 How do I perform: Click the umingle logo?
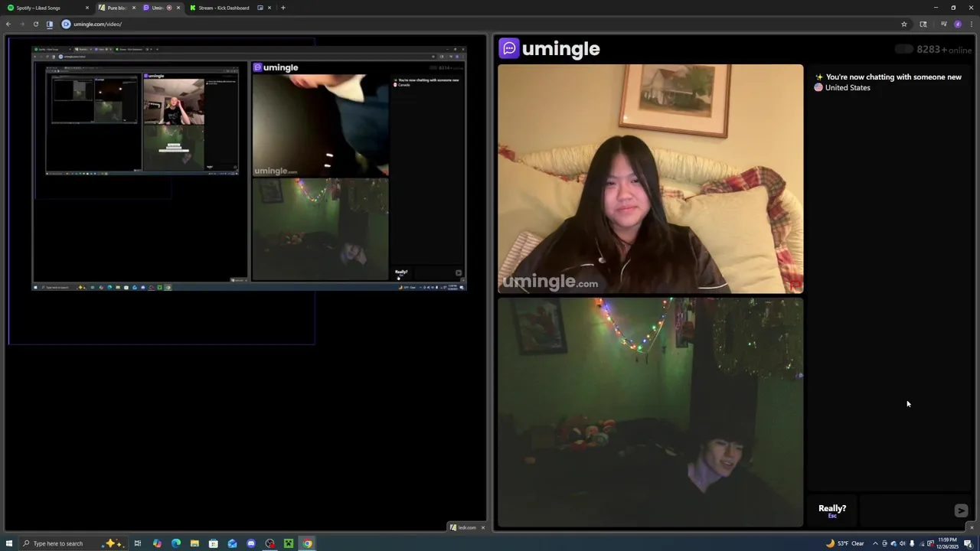(549, 49)
